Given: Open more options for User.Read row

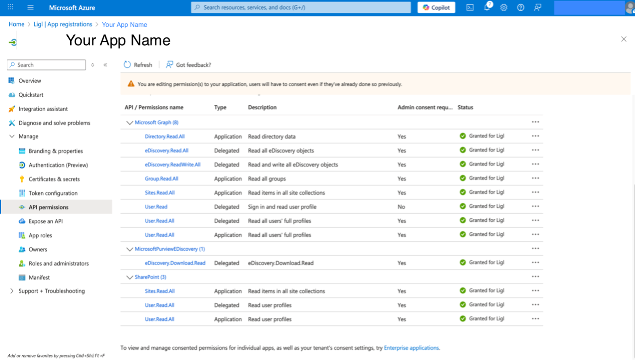Looking at the screenshot, I should [x=535, y=206].
